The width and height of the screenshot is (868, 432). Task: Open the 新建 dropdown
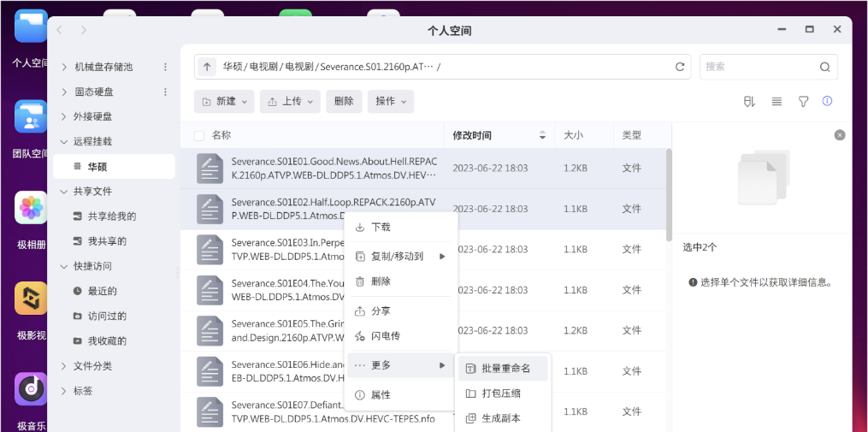pos(224,101)
